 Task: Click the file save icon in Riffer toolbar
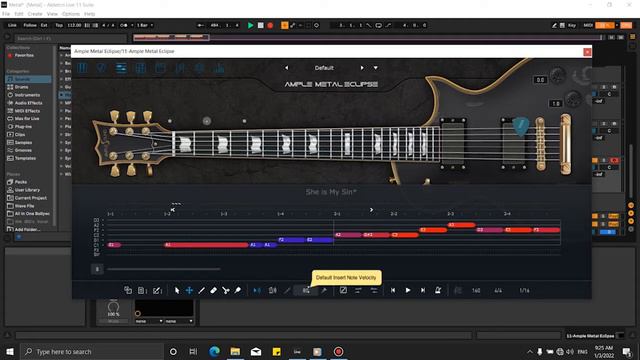point(142,290)
